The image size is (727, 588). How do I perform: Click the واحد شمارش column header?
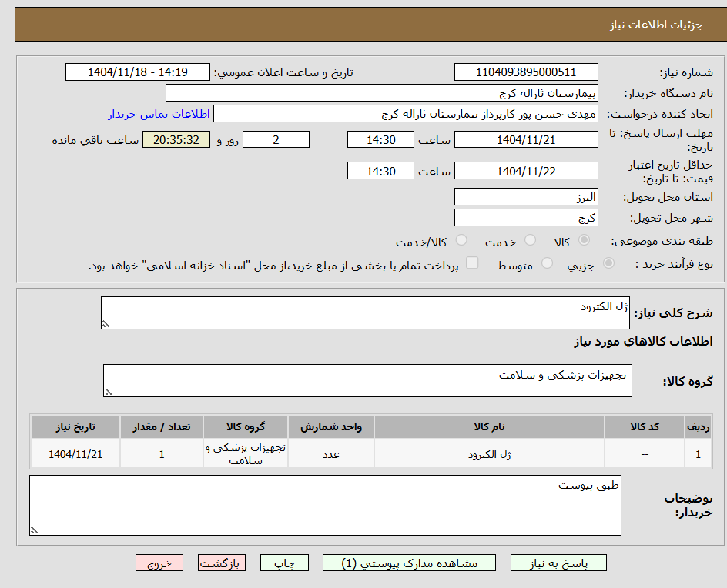331,426
